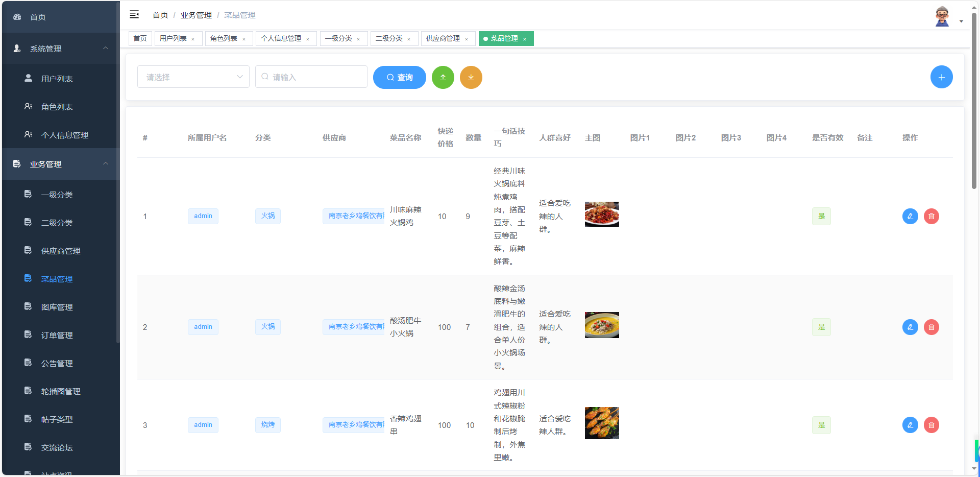The width and height of the screenshot is (980, 477).
Task: Click the 查询 search button
Action: (x=399, y=77)
